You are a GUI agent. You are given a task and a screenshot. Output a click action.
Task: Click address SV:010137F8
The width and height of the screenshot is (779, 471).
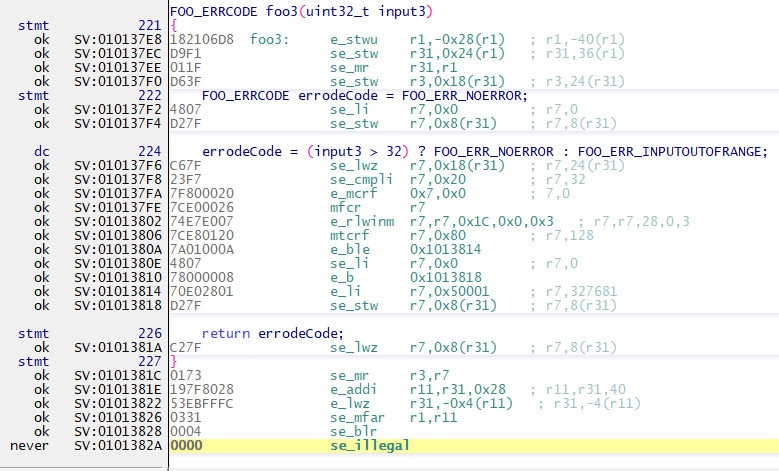[118, 179]
